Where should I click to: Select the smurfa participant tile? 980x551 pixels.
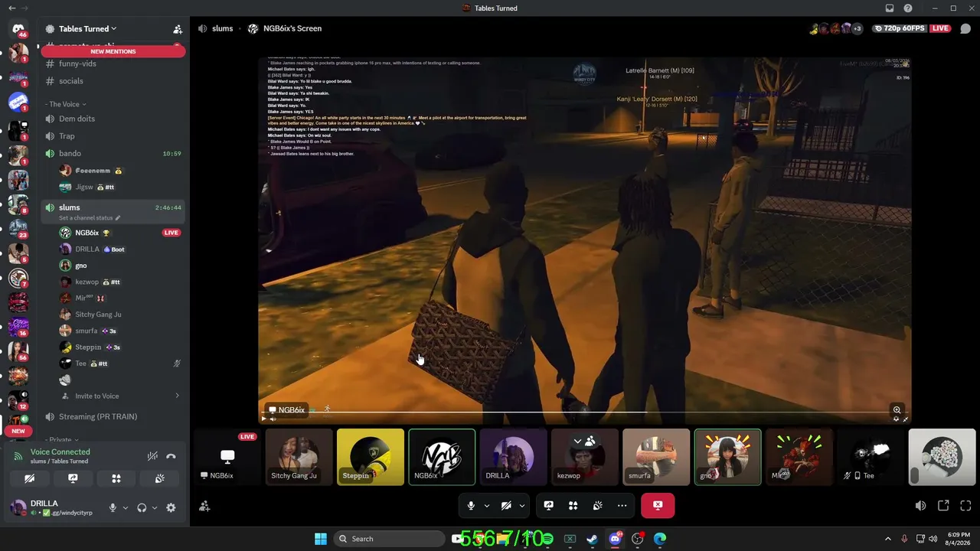(656, 457)
